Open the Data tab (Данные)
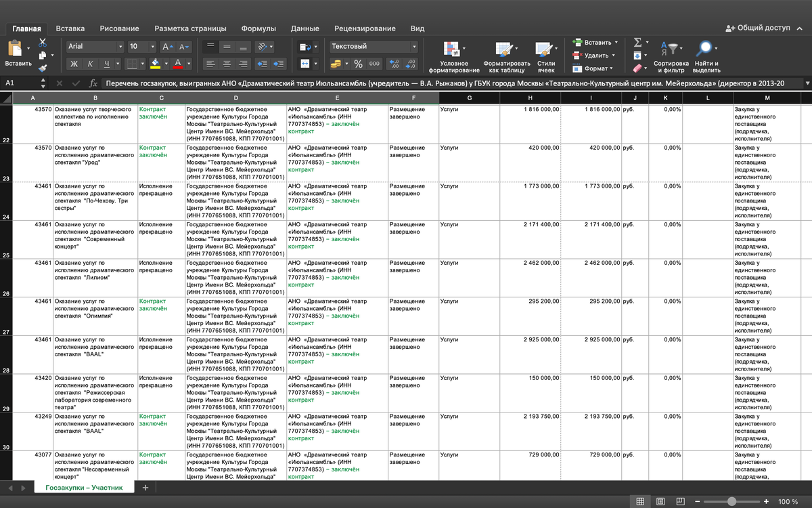Viewport: 812px width, 508px height. tap(305, 28)
